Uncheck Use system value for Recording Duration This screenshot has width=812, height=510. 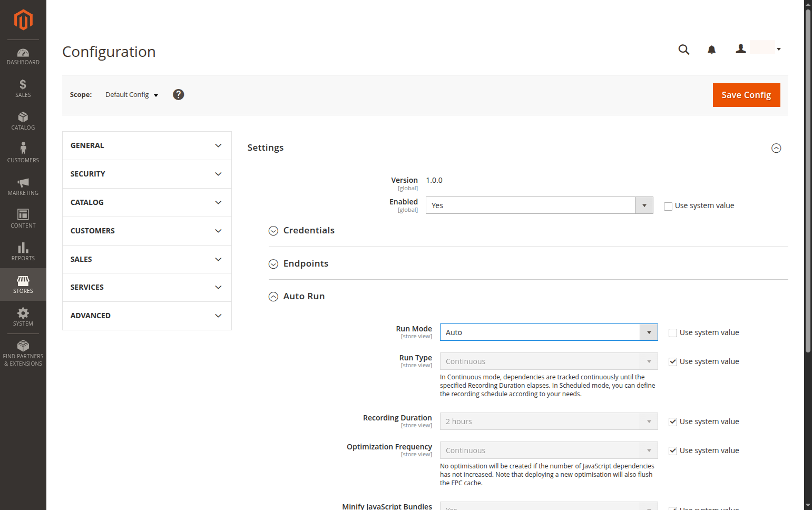tap(673, 422)
